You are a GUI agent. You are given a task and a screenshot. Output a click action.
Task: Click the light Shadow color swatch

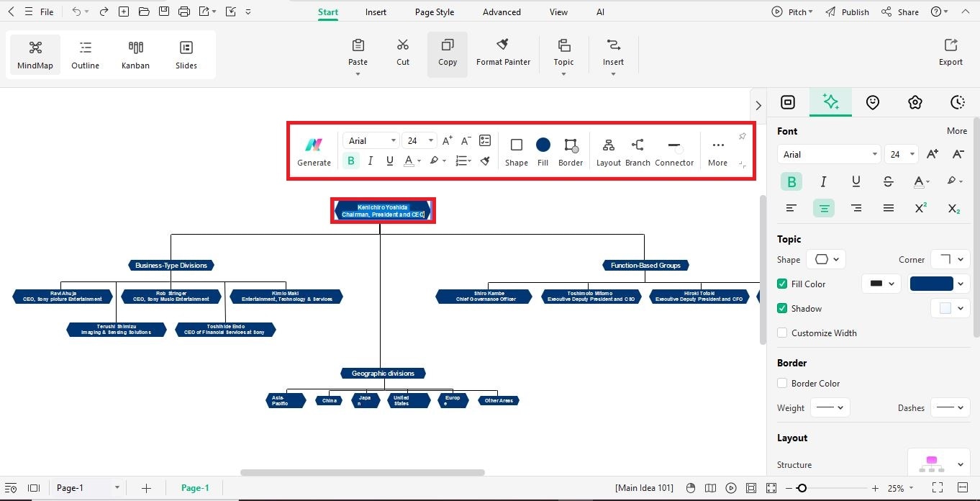point(945,308)
